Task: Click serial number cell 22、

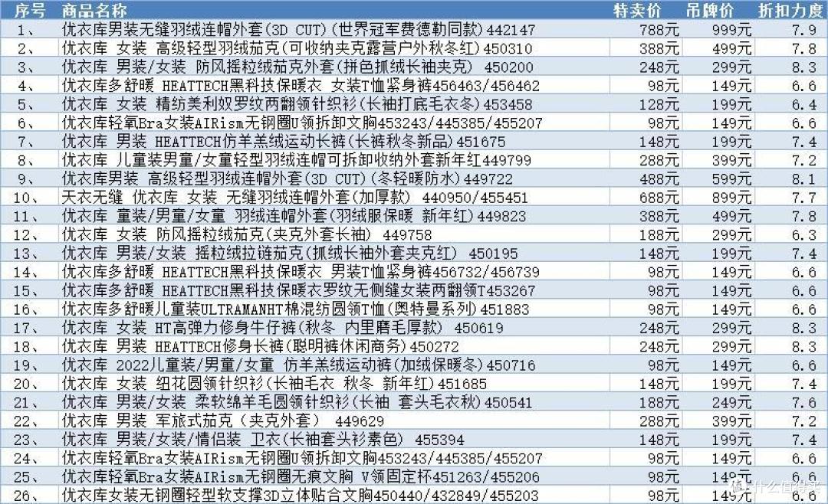Action: (x=25, y=422)
